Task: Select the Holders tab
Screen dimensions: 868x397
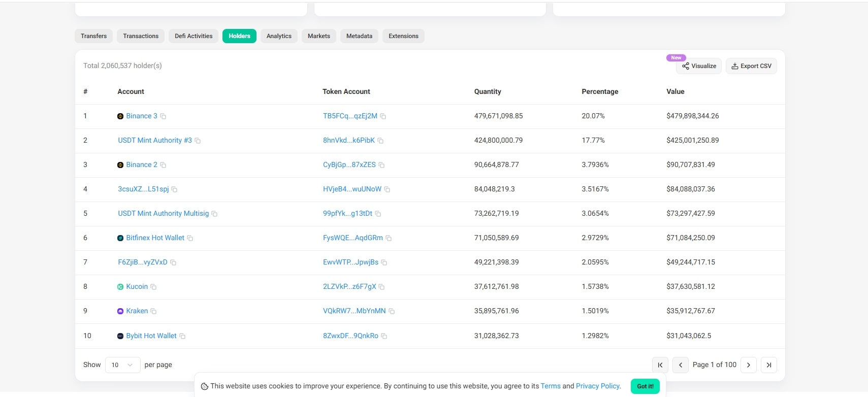Action: (239, 36)
